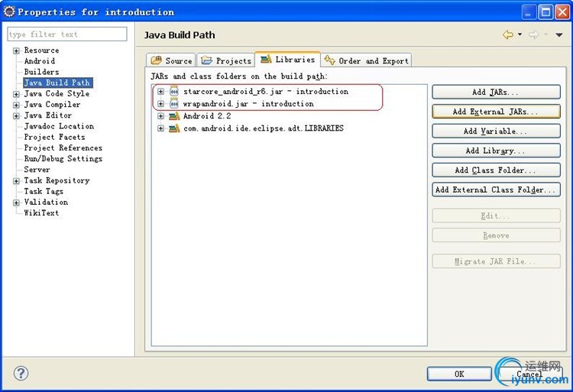
Task: Click Android 2.2 library icon
Action: [174, 116]
